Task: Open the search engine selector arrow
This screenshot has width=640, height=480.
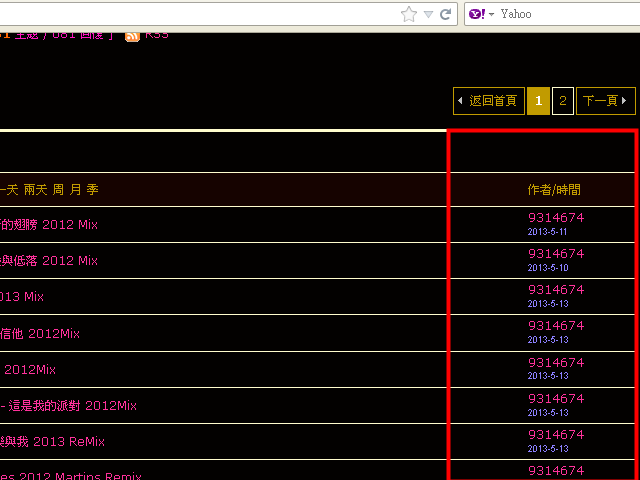Action: click(491, 14)
